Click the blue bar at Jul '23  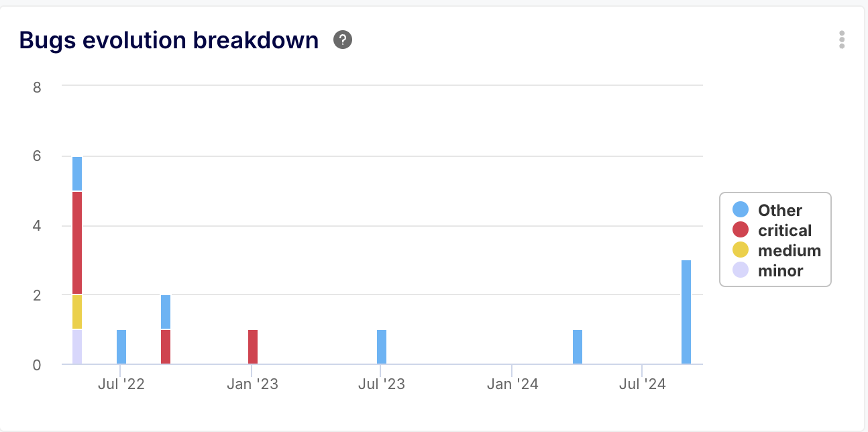[382, 347]
